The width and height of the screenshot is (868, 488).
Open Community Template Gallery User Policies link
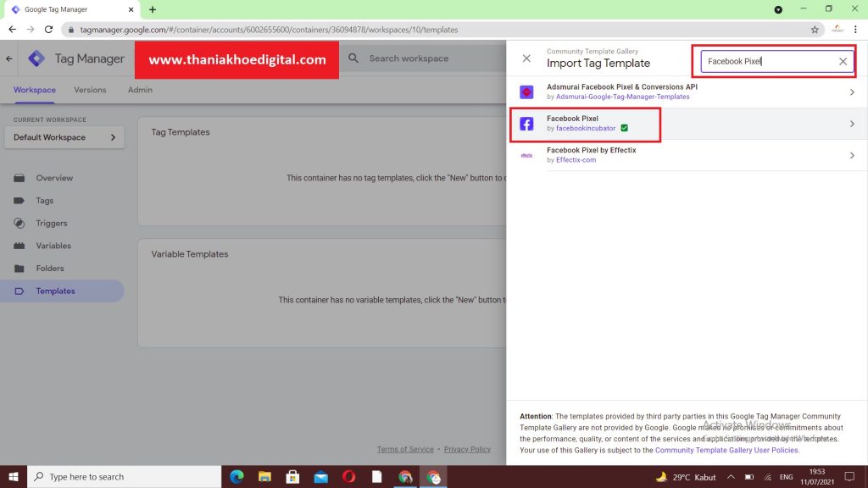(726, 451)
